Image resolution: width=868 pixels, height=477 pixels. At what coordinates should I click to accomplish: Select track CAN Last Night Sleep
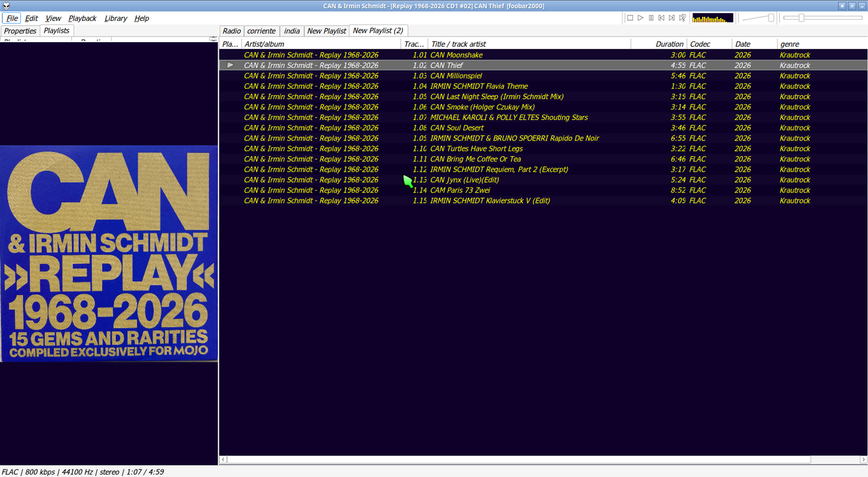(543, 96)
